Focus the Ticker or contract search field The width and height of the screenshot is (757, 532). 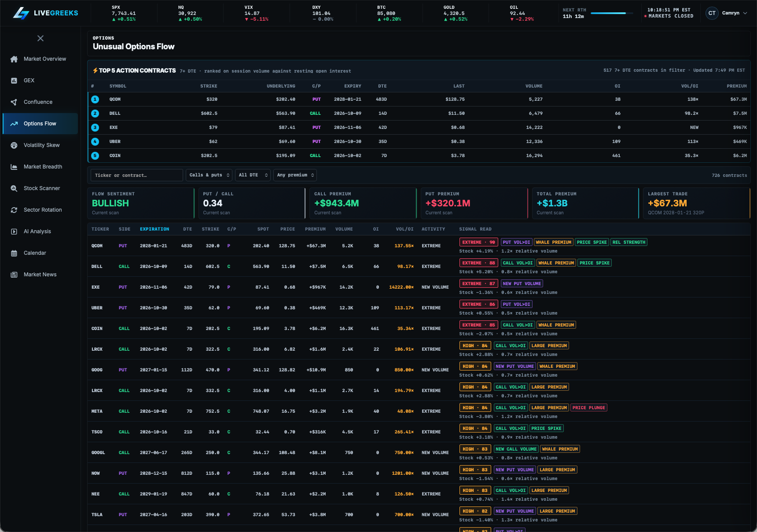137,175
